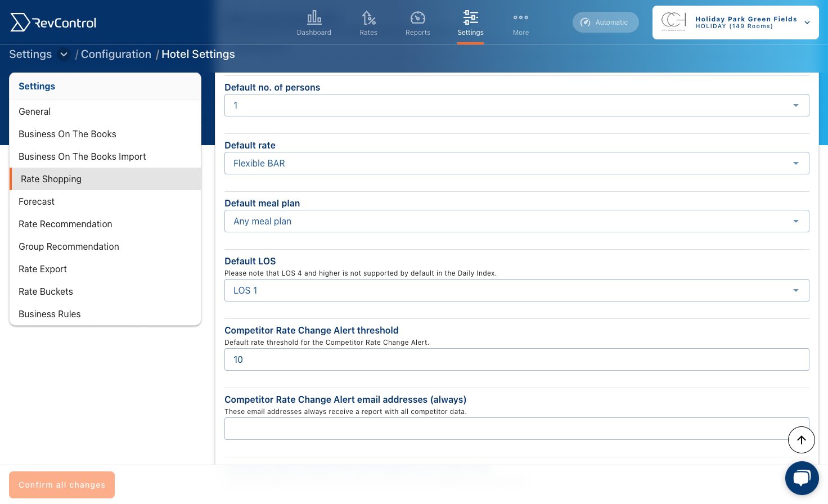The image size is (828, 504).
Task: Select Business Rules in sidebar
Action: pos(105,314)
